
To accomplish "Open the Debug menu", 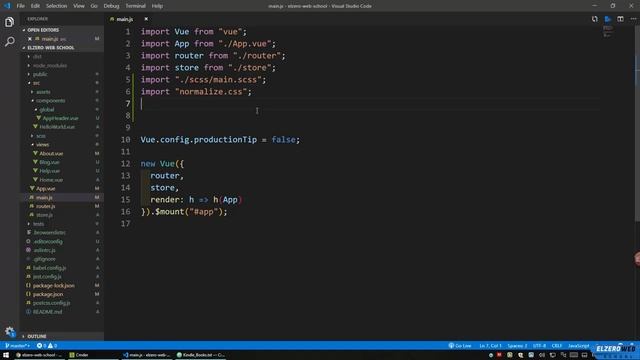I will [111, 6].
